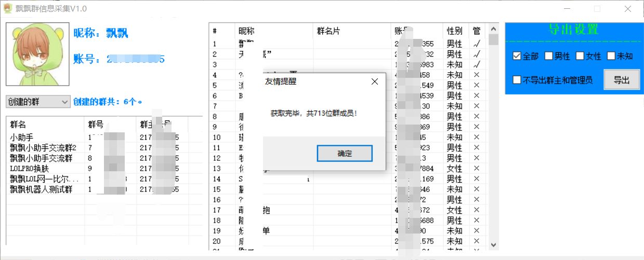Click the member list scrollbar thumb

point(493,40)
